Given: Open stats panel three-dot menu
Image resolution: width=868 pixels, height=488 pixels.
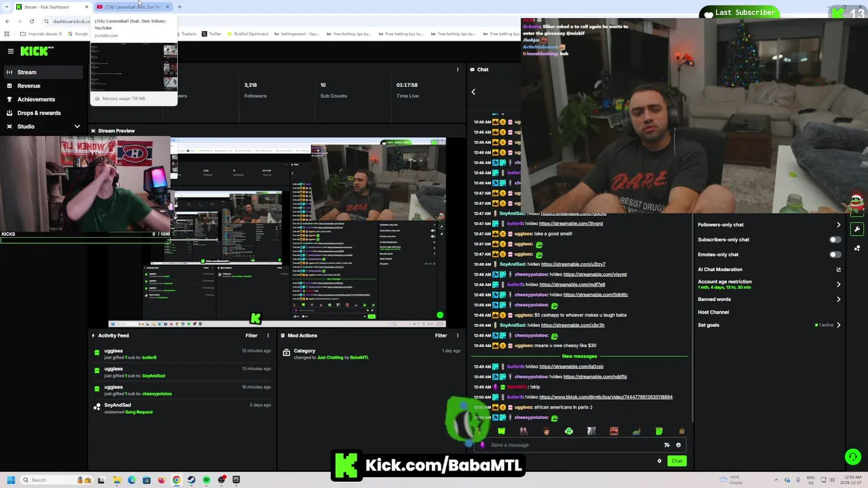Looking at the screenshot, I should 458,69.
